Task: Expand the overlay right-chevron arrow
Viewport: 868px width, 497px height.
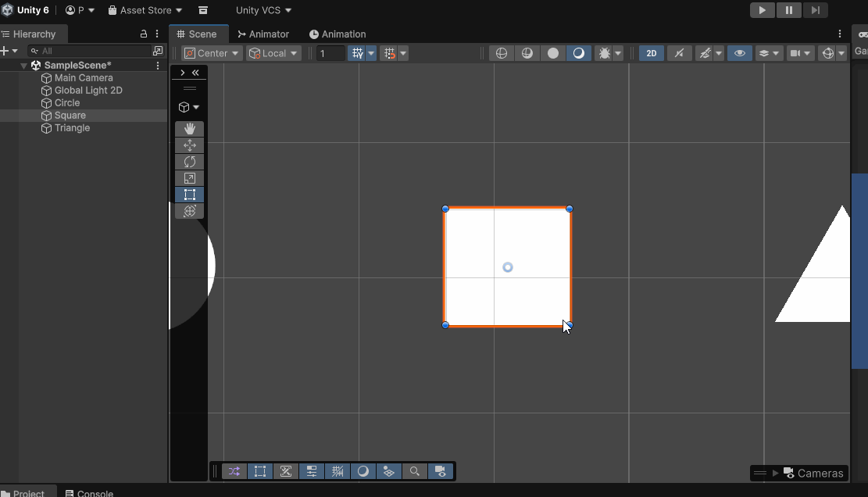Action: pyautogui.click(x=182, y=73)
